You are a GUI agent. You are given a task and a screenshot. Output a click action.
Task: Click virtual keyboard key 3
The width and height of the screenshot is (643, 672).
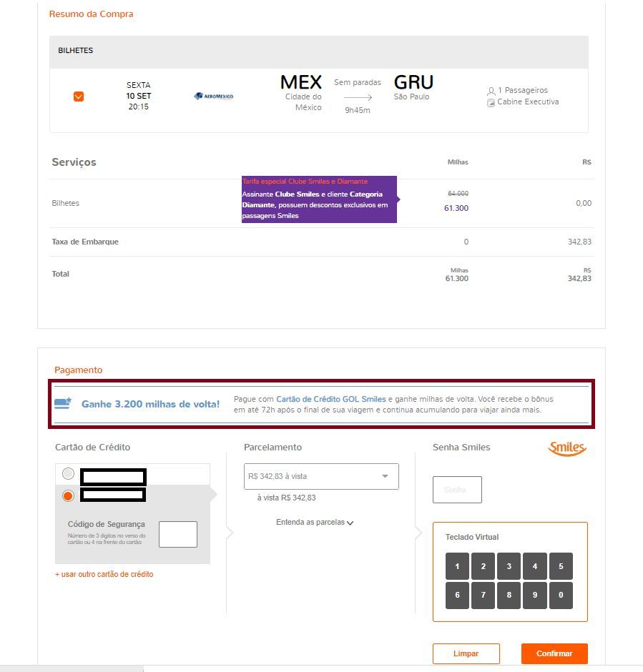click(509, 566)
